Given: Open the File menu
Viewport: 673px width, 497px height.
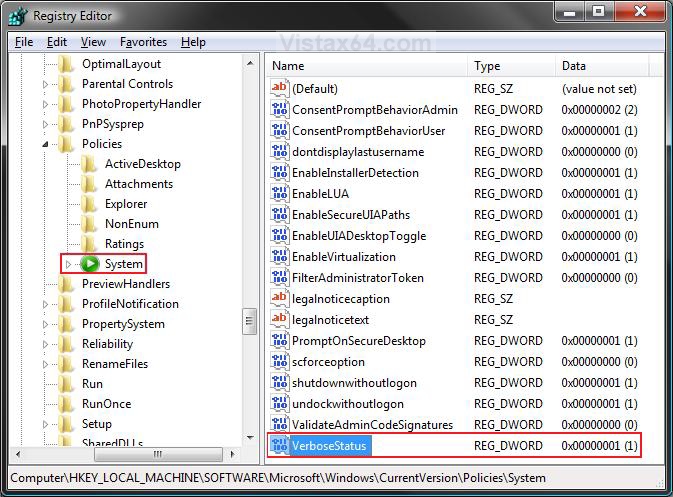Looking at the screenshot, I should coord(24,42).
